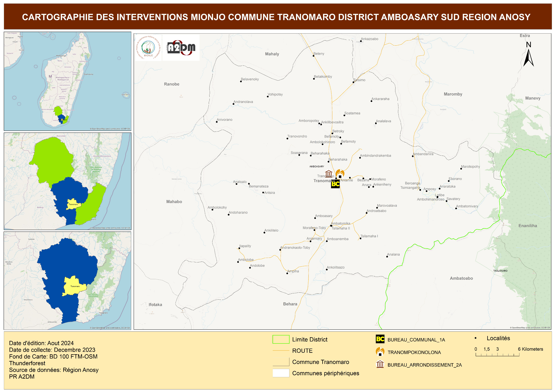Click the BUREAU_ARRONDISSEMENT_2A legend icon
Viewport: 555px width, 392px height.
pyautogui.click(x=380, y=364)
